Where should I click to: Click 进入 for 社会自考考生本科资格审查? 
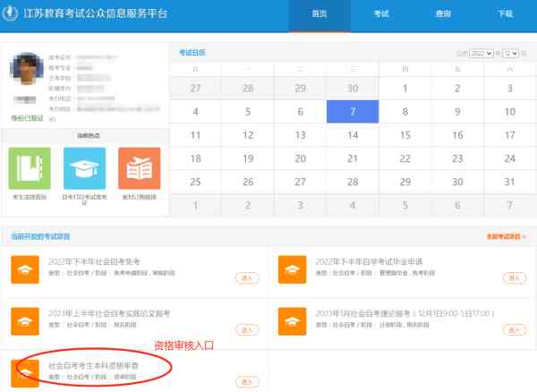247,380
